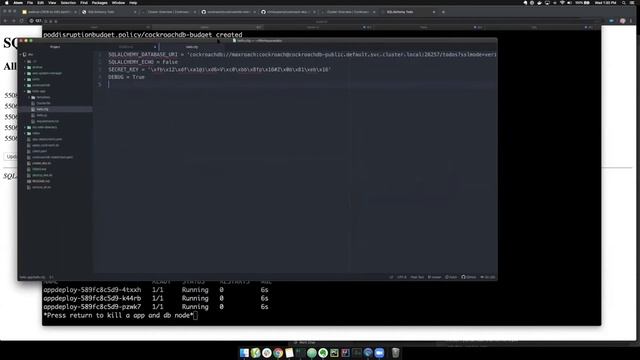Open Trash from the Dock
640x360 pixels.
[x=395, y=353]
